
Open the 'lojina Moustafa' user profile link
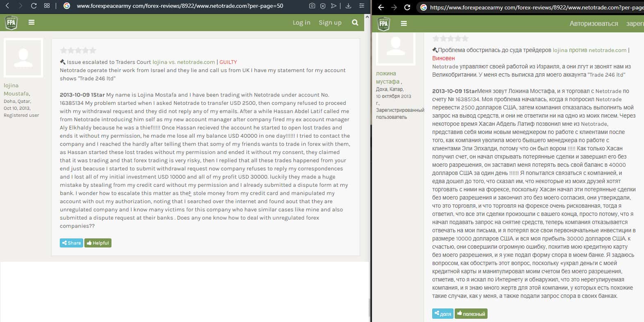click(x=16, y=90)
